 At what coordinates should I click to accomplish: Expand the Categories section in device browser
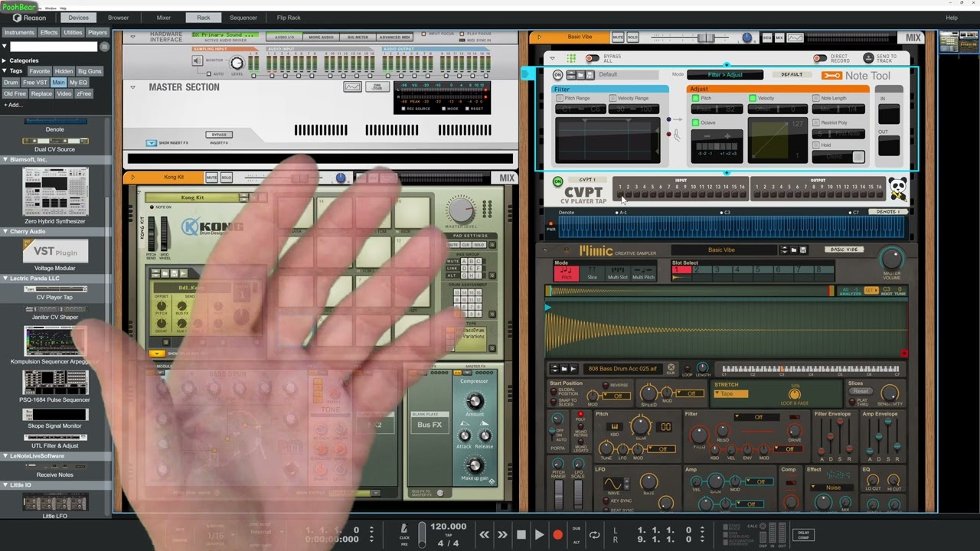[x=4, y=60]
